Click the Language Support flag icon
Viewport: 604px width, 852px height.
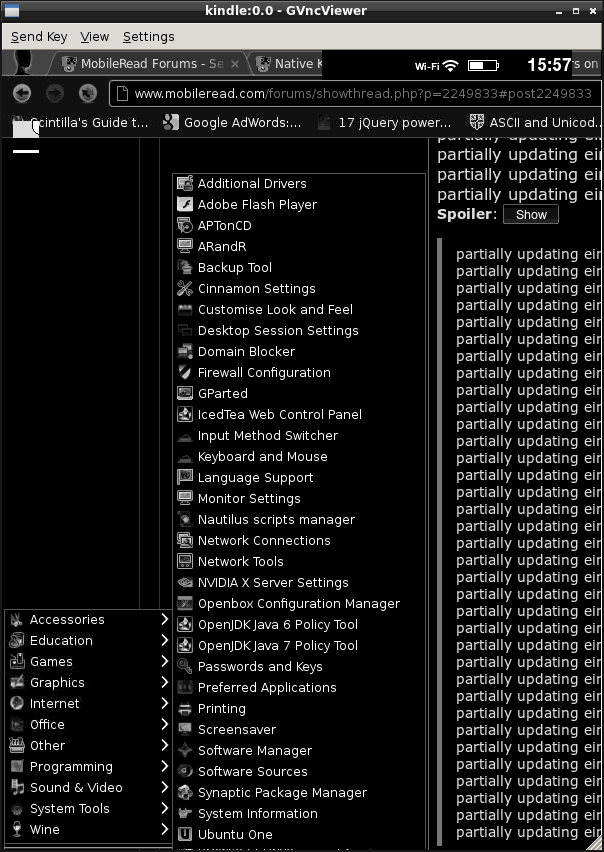tap(185, 477)
